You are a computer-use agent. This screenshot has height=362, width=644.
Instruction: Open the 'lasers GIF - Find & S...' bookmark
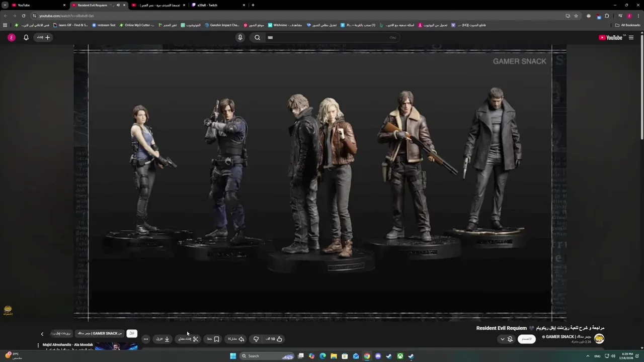point(70,25)
